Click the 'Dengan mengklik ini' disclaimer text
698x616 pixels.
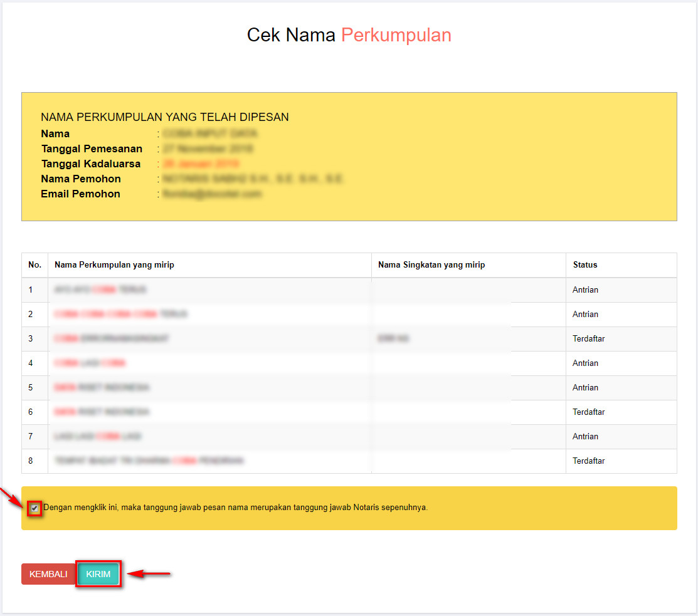(x=235, y=508)
